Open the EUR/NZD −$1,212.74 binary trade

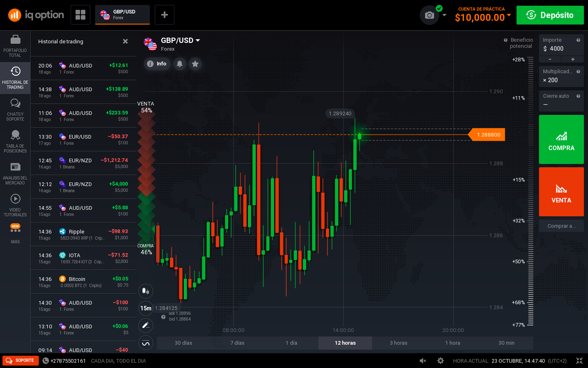pyautogui.click(x=83, y=163)
